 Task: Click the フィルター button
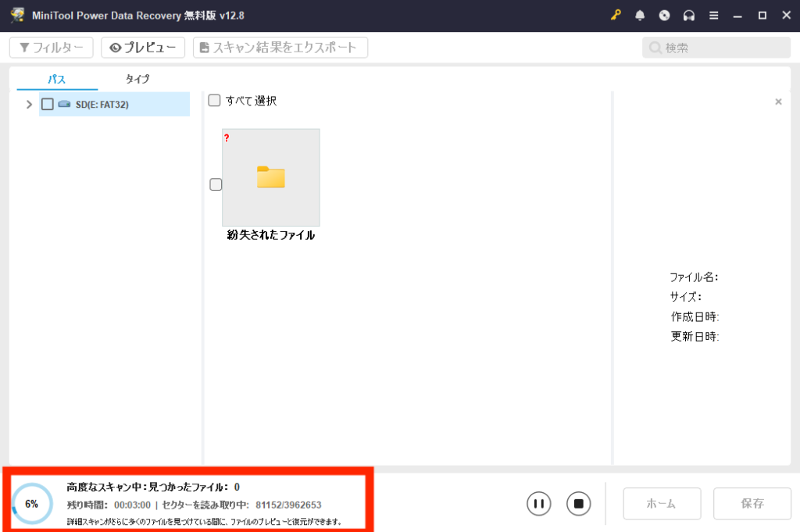(52, 48)
